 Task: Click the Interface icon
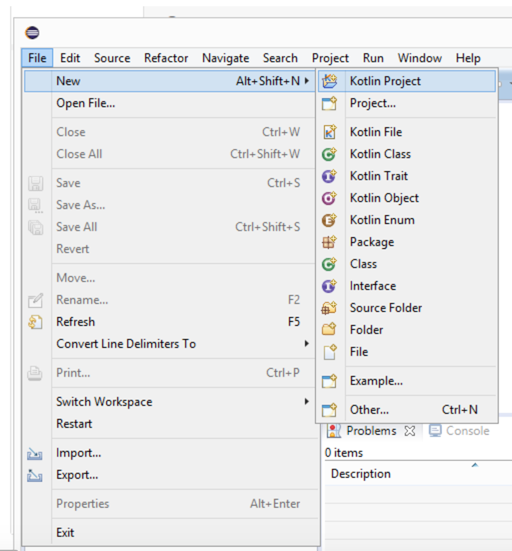pyautogui.click(x=329, y=286)
